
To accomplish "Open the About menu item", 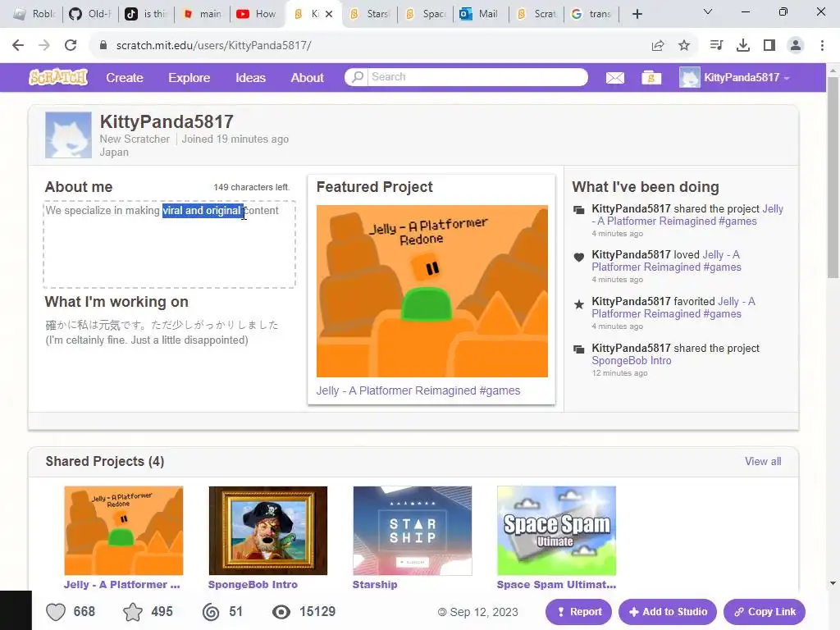I will tap(307, 78).
